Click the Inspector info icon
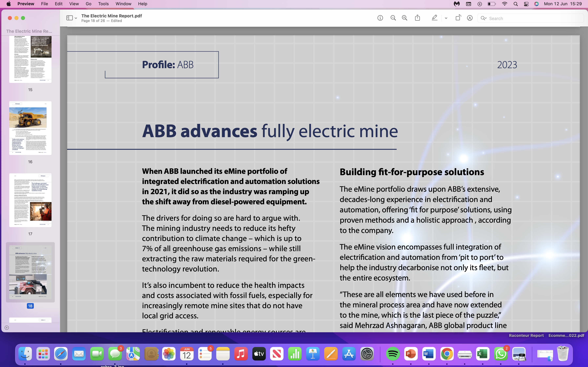Viewport: 588px width, 367px height. (380, 18)
